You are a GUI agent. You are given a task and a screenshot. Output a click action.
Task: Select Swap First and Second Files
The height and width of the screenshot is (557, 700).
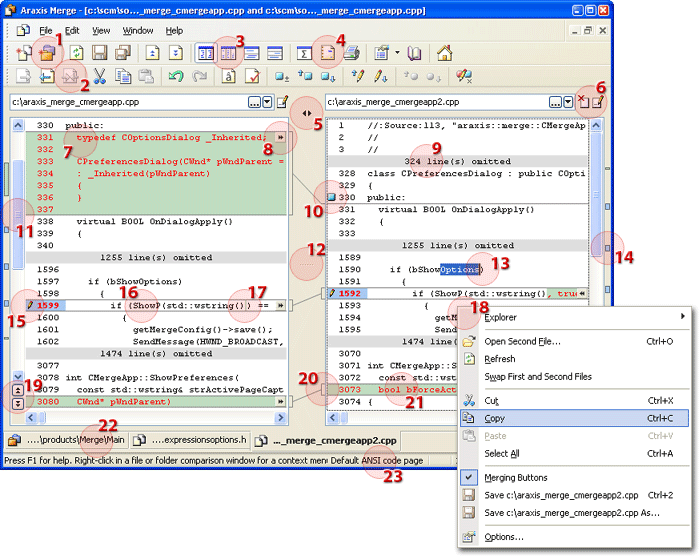[x=575, y=377]
